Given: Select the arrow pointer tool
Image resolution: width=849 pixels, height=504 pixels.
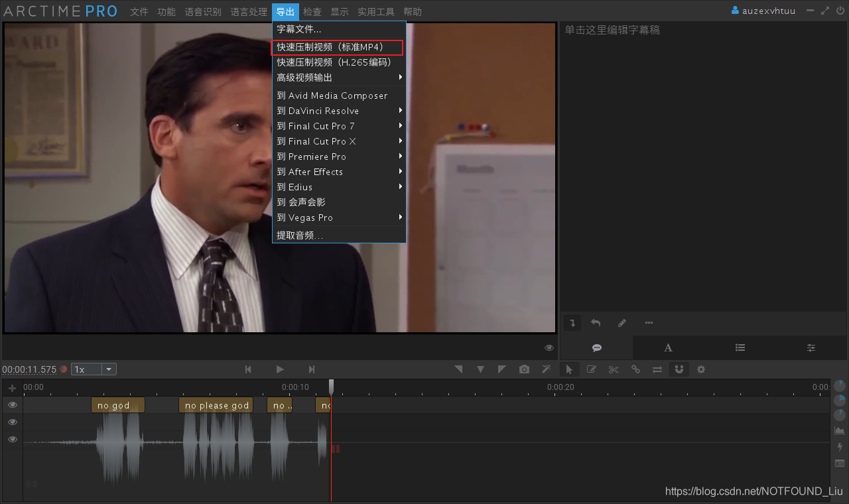Looking at the screenshot, I should pyautogui.click(x=569, y=369).
